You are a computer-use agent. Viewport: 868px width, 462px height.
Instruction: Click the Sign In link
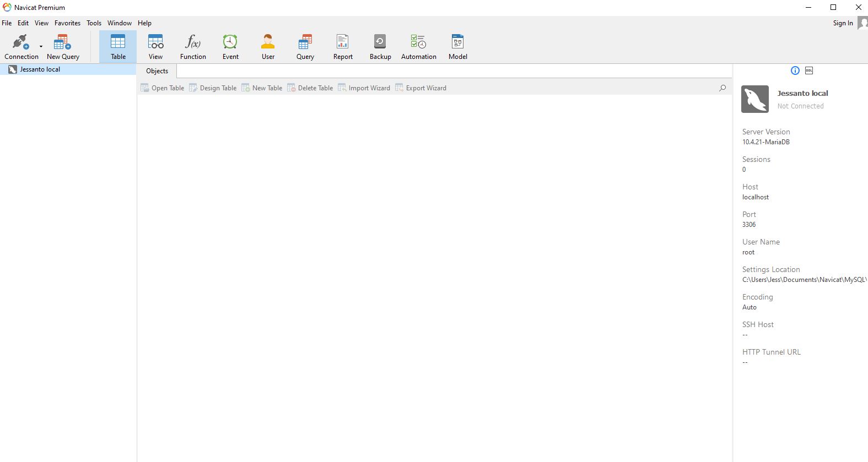click(x=843, y=23)
